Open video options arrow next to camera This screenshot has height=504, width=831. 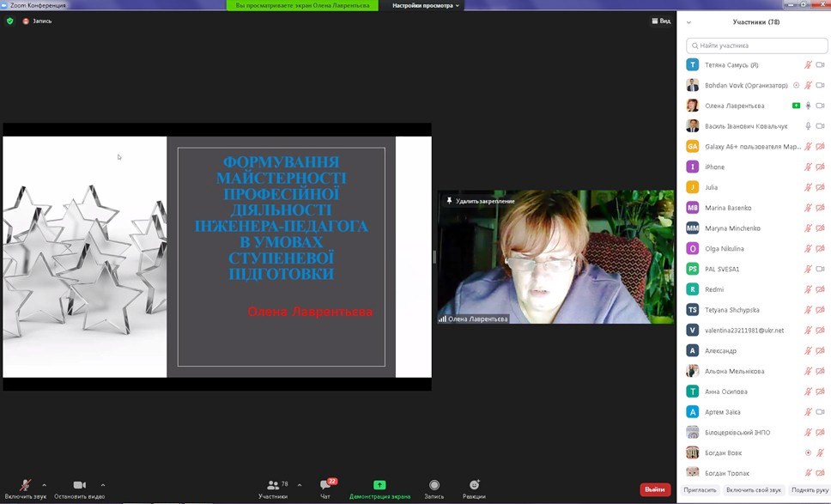pyautogui.click(x=103, y=485)
